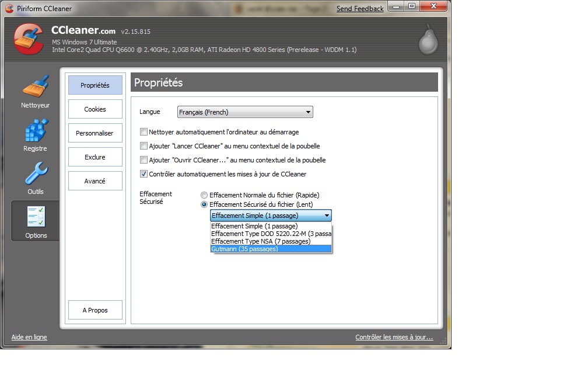This screenshot has height=368, width=588.
Task: Click the Propriétés panel heading
Action: (x=158, y=82)
